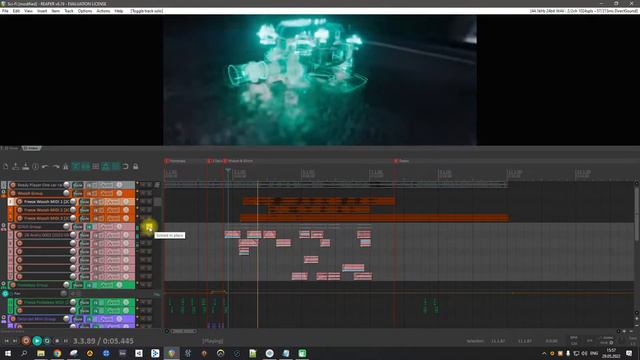Click the Stop button in the transport
This screenshot has height=360, width=640.
[57, 340]
